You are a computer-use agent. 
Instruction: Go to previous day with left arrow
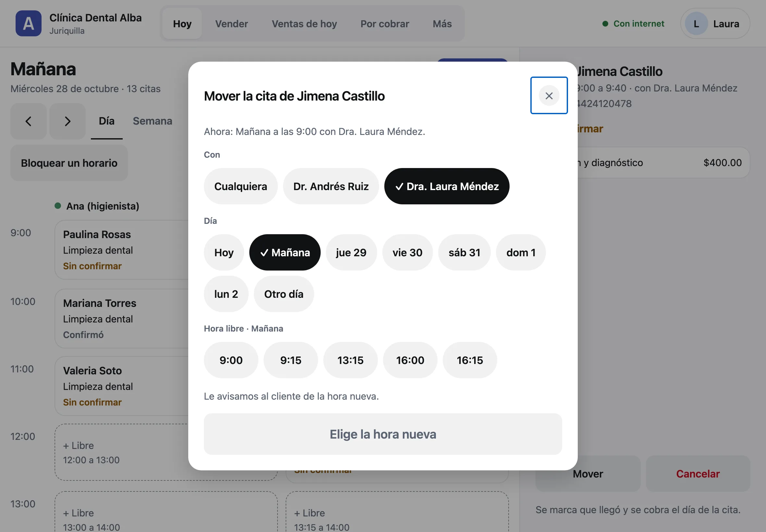(28, 121)
